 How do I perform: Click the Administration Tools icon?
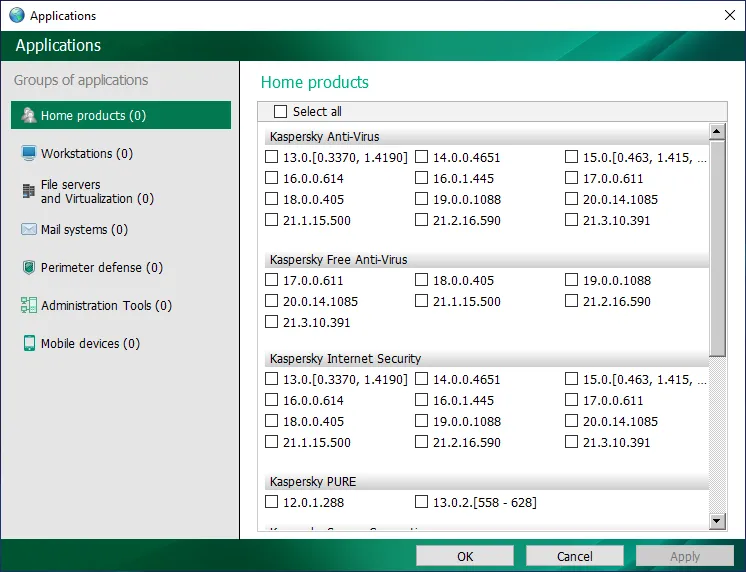(29, 305)
